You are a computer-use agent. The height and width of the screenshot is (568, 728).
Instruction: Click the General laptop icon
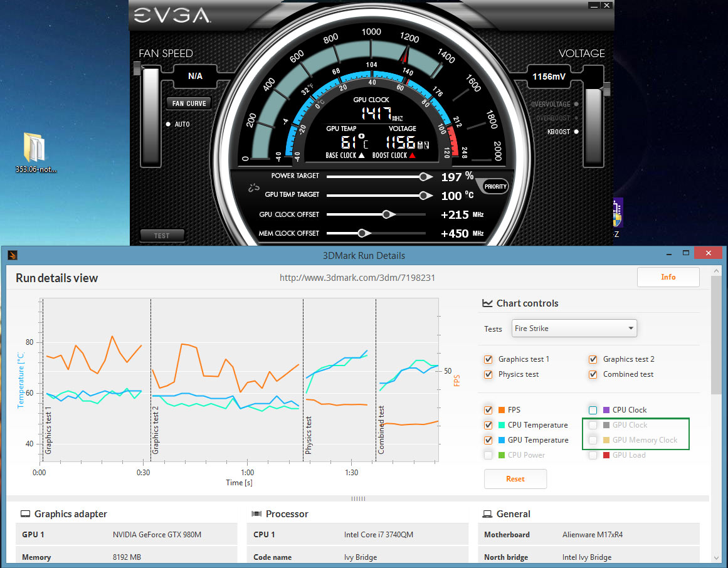(487, 513)
